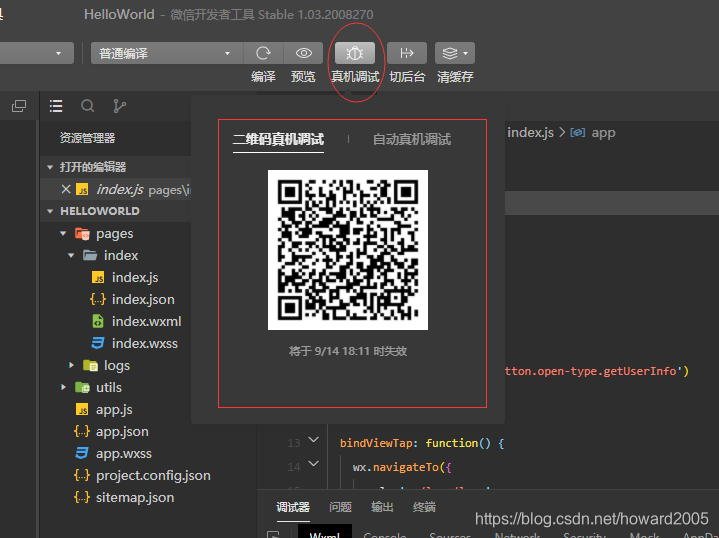Collapse the pages folder arrow

pyautogui.click(x=63, y=233)
